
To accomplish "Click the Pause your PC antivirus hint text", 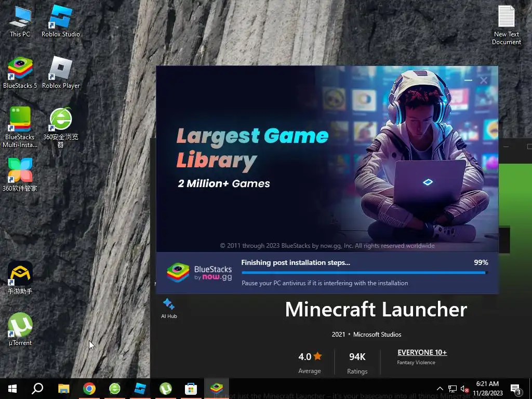I will click(325, 283).
